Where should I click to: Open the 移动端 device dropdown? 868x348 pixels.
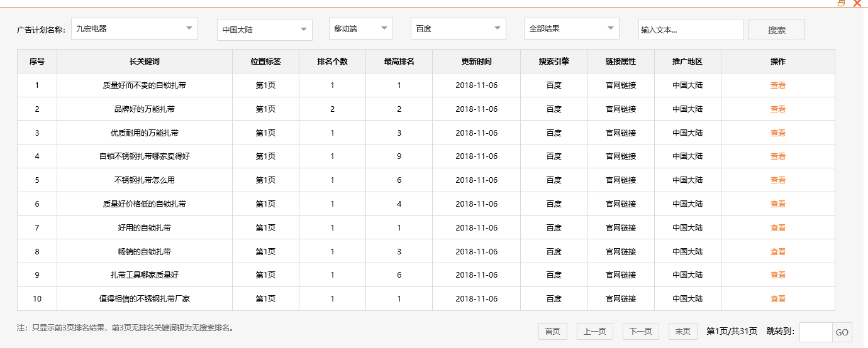click(x=361, y=29)
